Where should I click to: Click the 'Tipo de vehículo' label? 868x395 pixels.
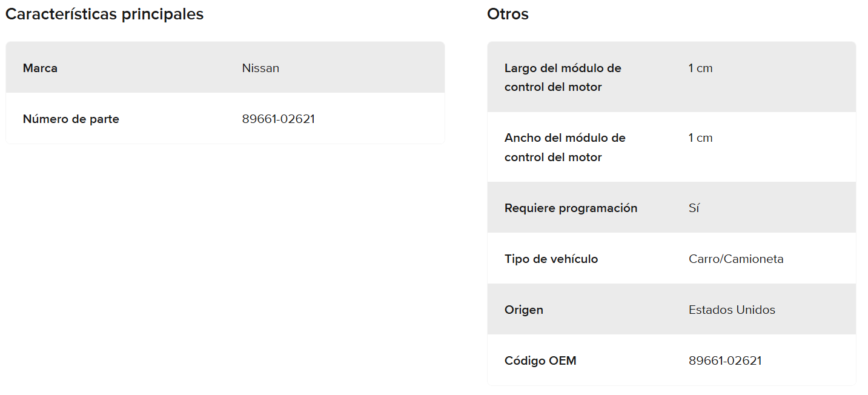pos(551,259)
